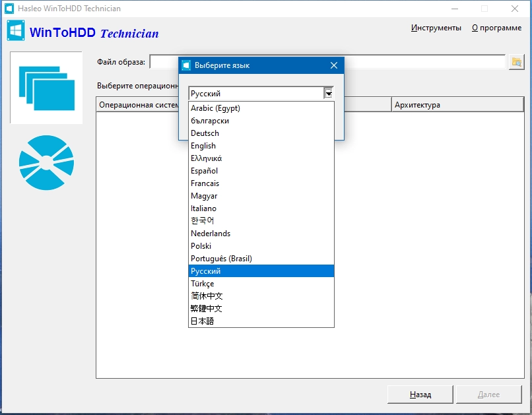Close the Выберите язык dialog
Viewport: 532px width, 415px height.
tap(334, 65)
